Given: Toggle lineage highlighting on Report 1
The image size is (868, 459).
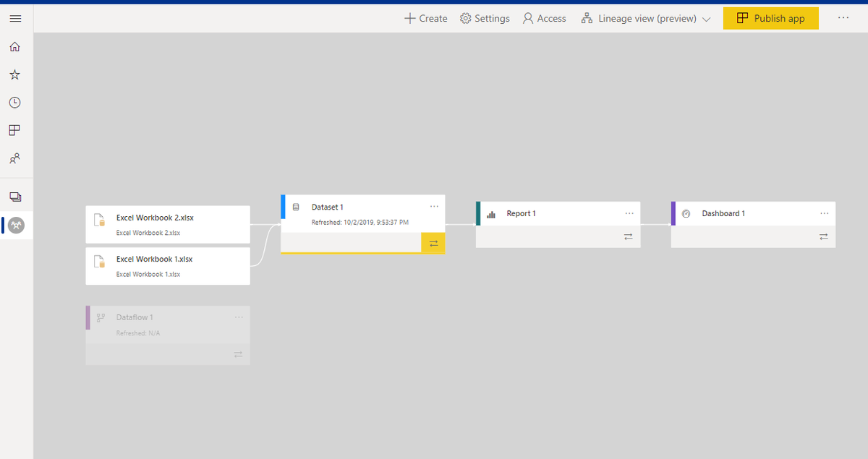Looking at the screenshot, I should coord(628,236).
